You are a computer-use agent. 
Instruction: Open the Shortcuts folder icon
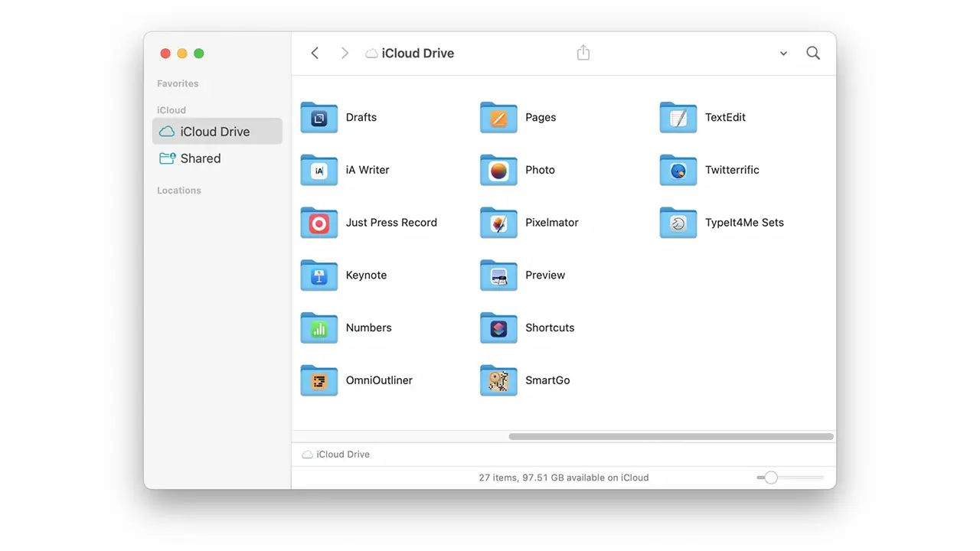pyautogui.click(x=498, y=328)
